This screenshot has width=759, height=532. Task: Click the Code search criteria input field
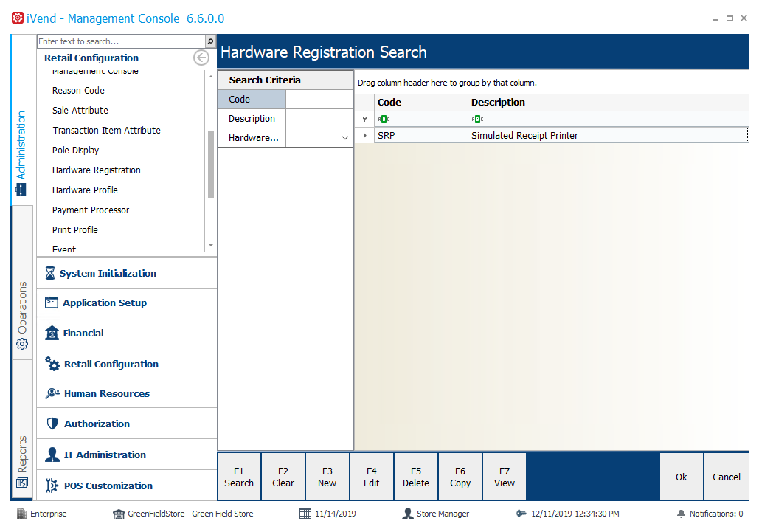[319, 99]
